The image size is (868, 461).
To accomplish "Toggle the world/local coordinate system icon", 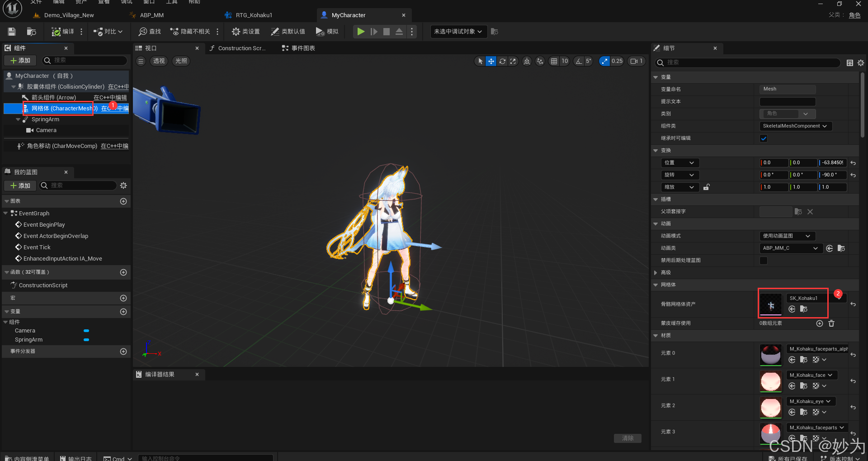I will [527, 61].
